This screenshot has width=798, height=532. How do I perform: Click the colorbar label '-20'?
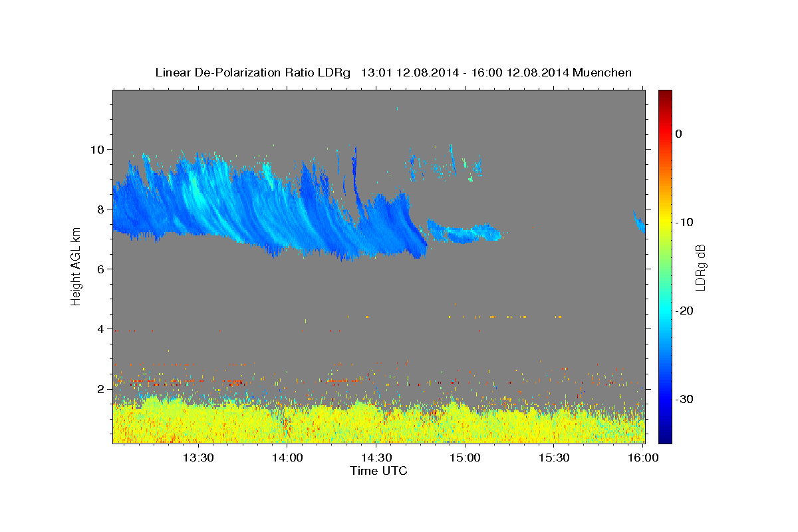[685, 311]
